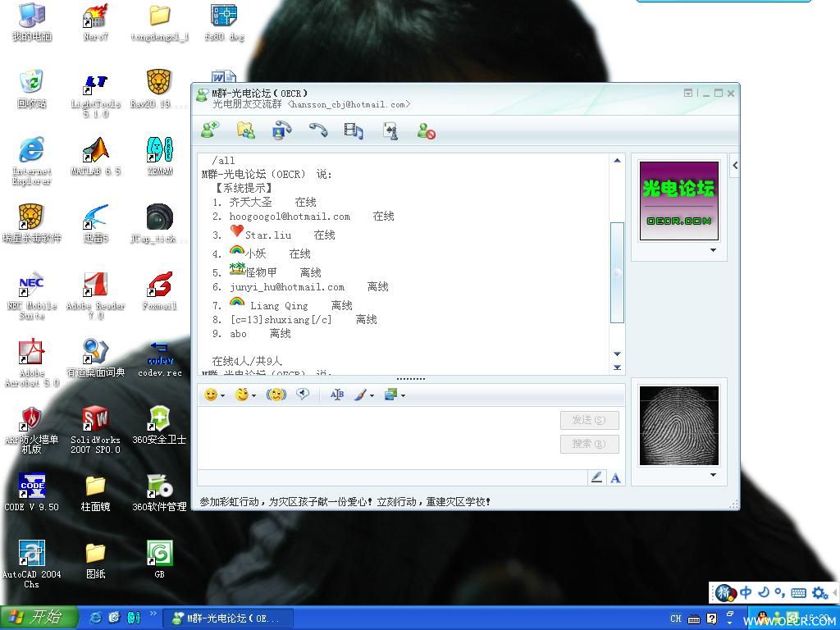840x630 pixels.
Task: Switch to handwriting input mode tab
Action: click(597, 478)
